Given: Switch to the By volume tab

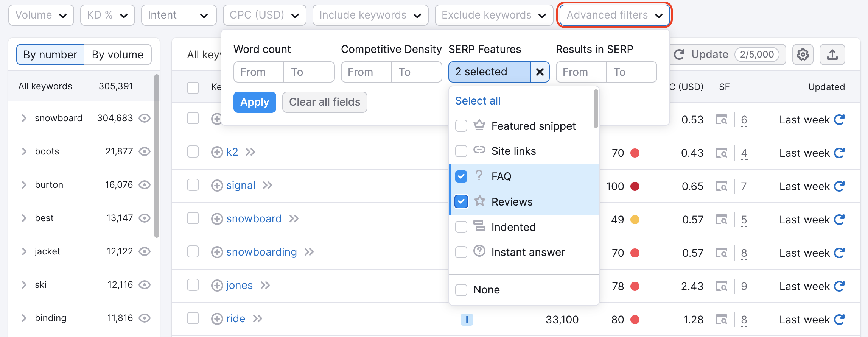Looking at the screenshot, I should pyautogui.click(x=118, y=55).
